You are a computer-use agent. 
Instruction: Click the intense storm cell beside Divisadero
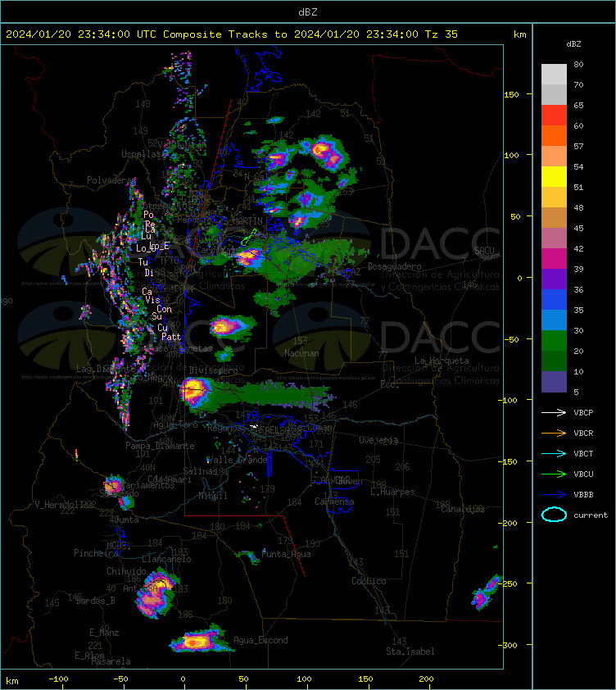[x=196, y=392]
